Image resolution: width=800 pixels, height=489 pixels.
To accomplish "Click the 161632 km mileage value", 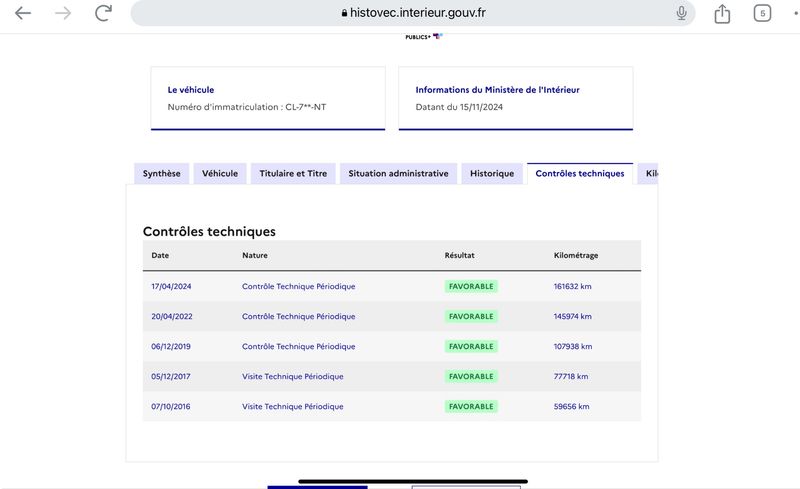I will tap(572, 286).
